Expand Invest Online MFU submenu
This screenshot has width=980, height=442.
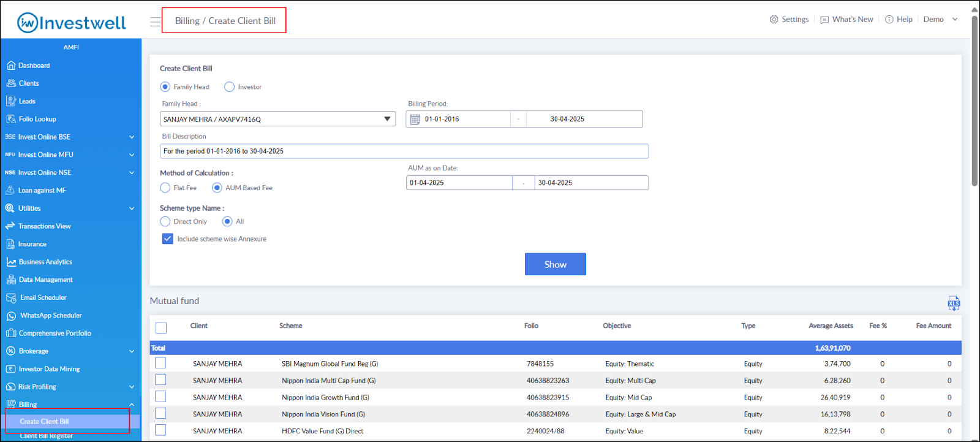click(x=132, y=155)
